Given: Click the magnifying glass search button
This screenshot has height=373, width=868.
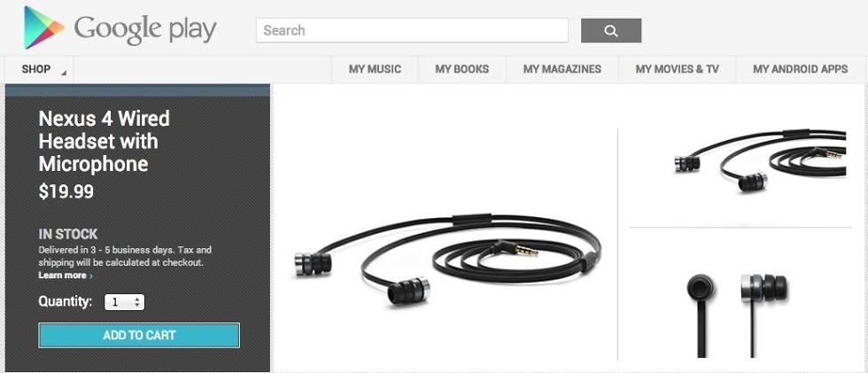Looking at the screenshot, I should (x=611, y=30).
